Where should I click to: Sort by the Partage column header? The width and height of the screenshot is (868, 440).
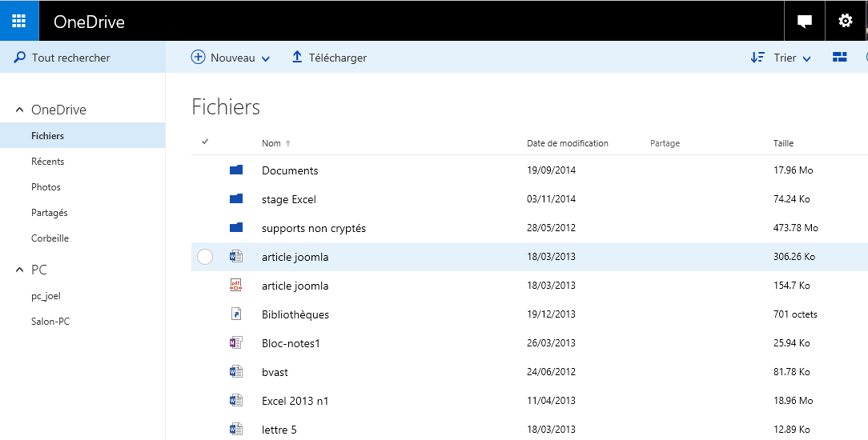[x=665, y=143]
